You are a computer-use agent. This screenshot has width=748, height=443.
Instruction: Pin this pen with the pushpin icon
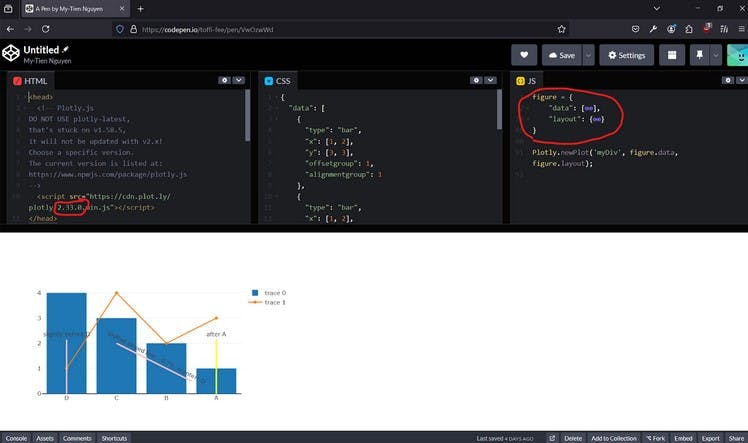click(x=699, y=55)
